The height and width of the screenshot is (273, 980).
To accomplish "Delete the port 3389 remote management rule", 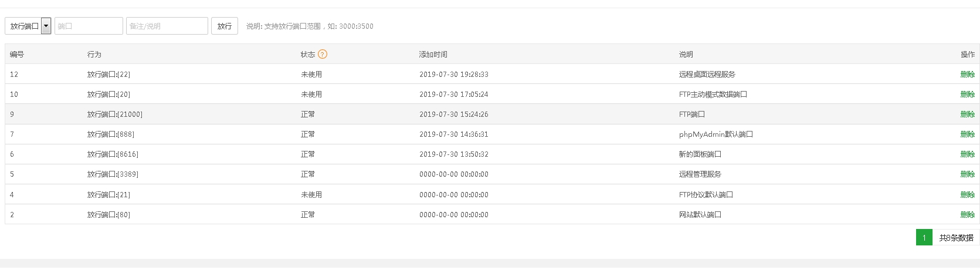I will 967,174.
